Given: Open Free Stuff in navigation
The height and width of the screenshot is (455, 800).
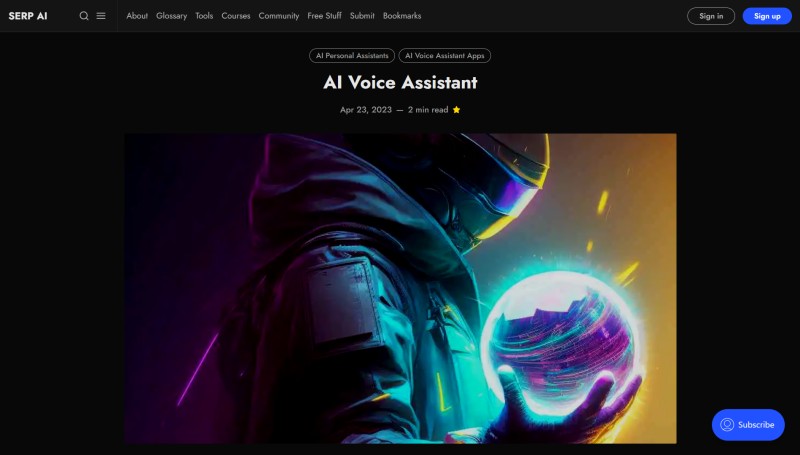Looking at the screenshot, I should coord(324,16).
